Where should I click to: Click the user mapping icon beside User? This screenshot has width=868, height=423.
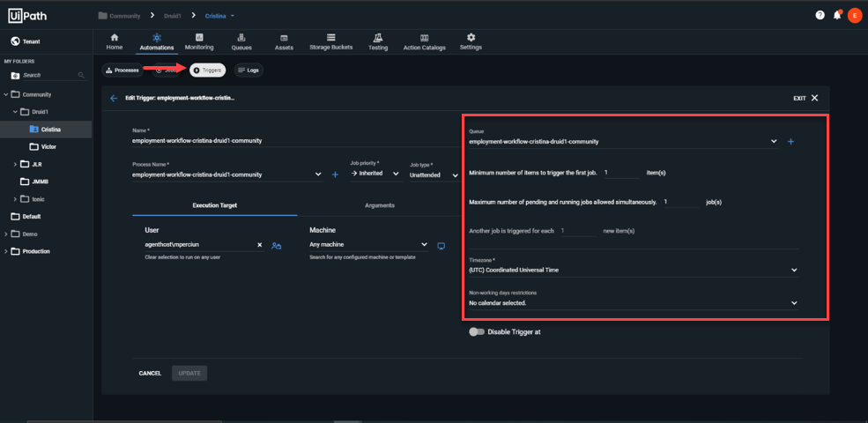tap(276, 245)
